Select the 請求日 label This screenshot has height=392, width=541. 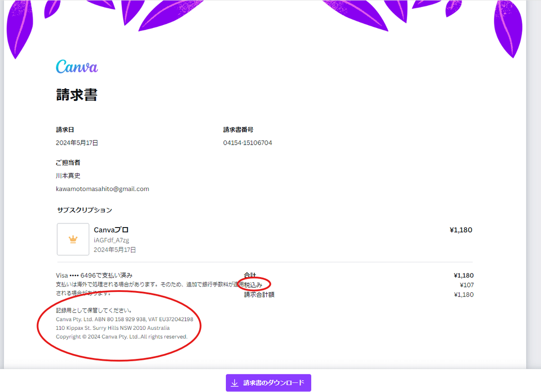point(65,130)
